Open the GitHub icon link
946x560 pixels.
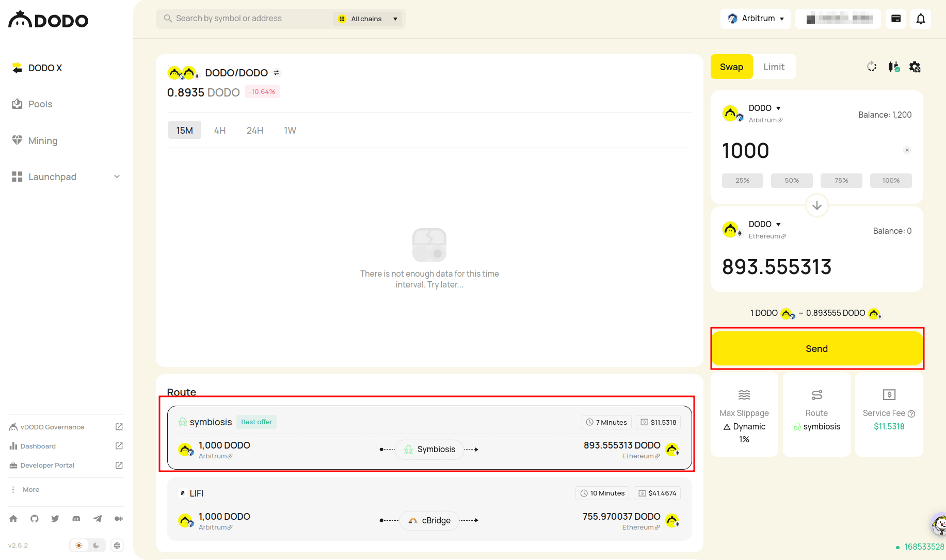point(35,519)
